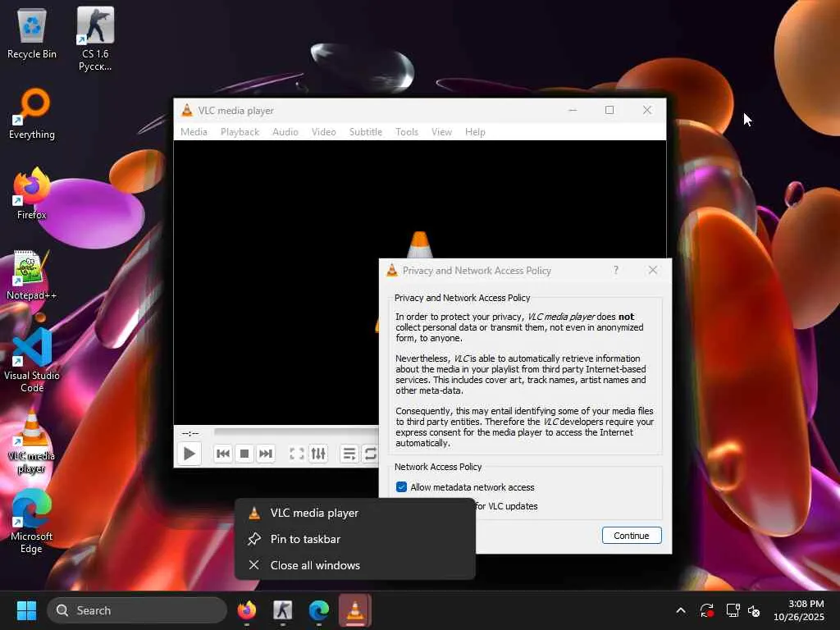
Task: Open the Windows Start menu
Action: [x=26, y=610]
